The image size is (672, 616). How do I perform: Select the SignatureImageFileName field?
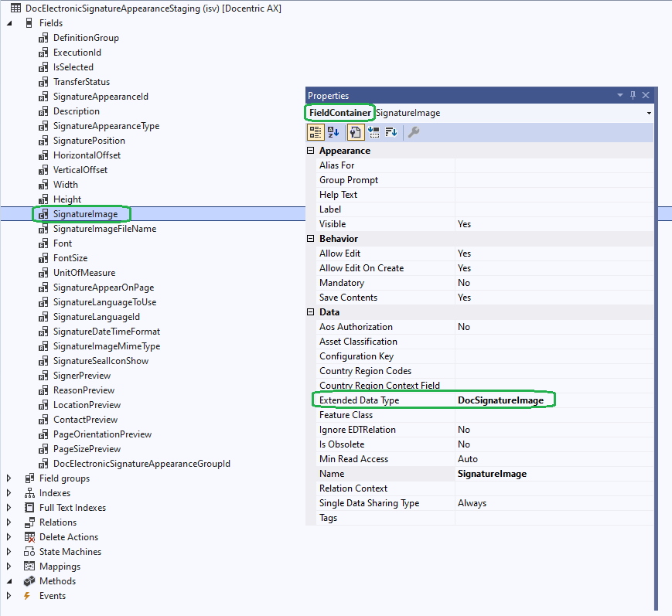coord(104,229)
